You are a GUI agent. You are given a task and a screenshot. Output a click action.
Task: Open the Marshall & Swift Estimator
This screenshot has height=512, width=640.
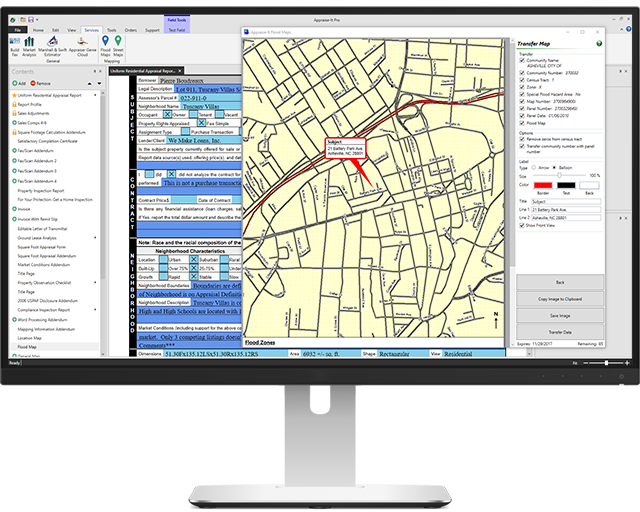(52, 47)
